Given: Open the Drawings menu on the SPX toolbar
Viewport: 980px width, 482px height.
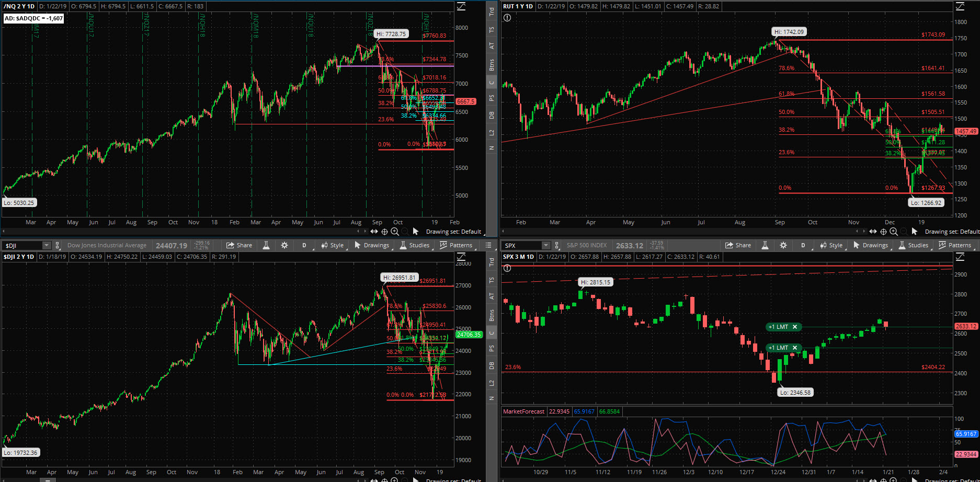Looking at the screenshot, I should [871, 245].
